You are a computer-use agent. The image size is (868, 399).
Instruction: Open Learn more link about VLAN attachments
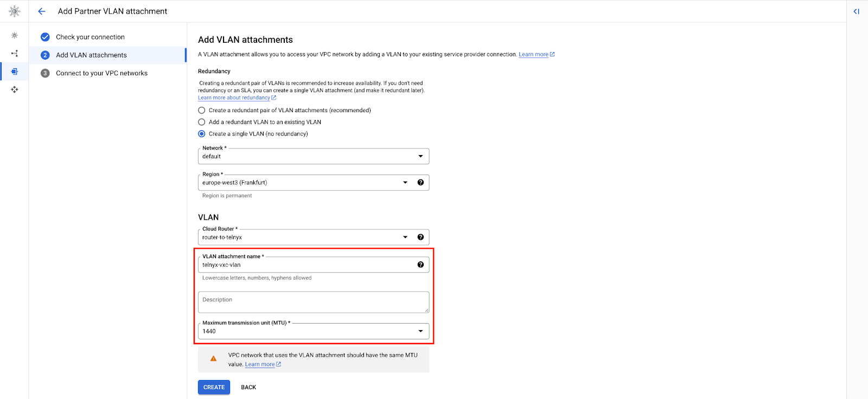click(x=537, y=54)
